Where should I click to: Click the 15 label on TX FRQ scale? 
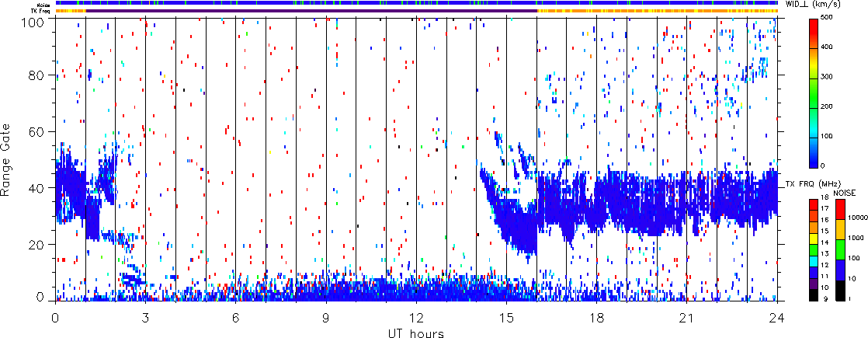[x=825, y=232]
